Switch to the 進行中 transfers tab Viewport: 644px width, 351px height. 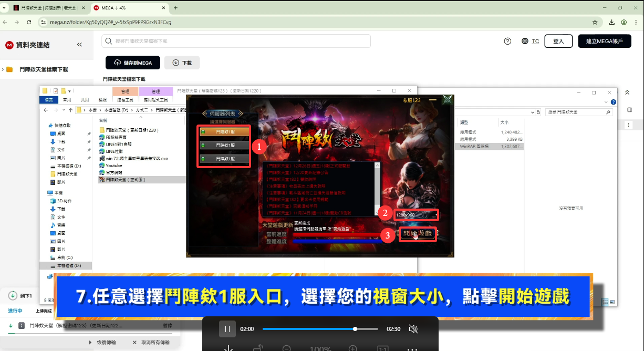pyautogui.click(x=15, y=311)
